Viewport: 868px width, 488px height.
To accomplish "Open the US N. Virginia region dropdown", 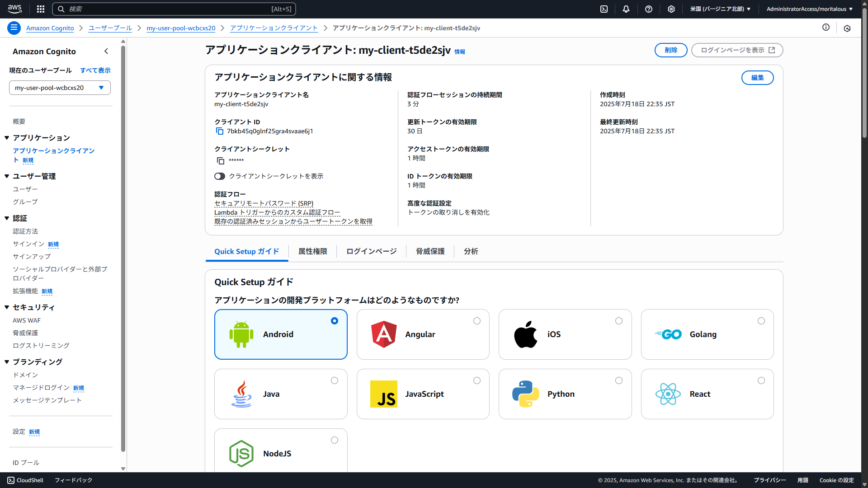I will [x=720, y=9].
